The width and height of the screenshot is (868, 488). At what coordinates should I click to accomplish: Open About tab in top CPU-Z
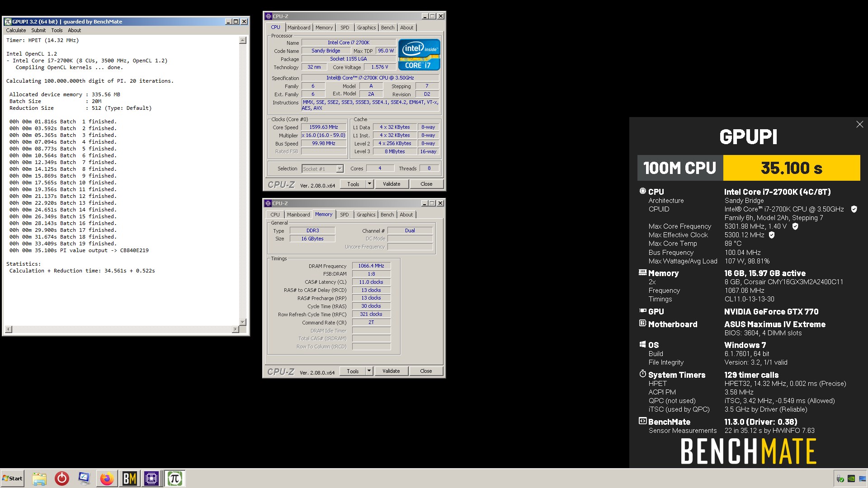[x=407, y=28]
